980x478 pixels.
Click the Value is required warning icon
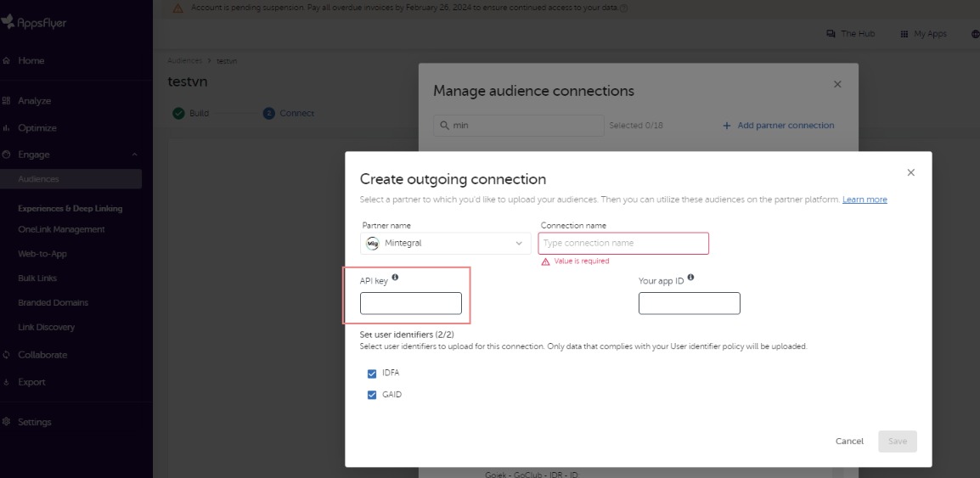(x=545, y=261)
